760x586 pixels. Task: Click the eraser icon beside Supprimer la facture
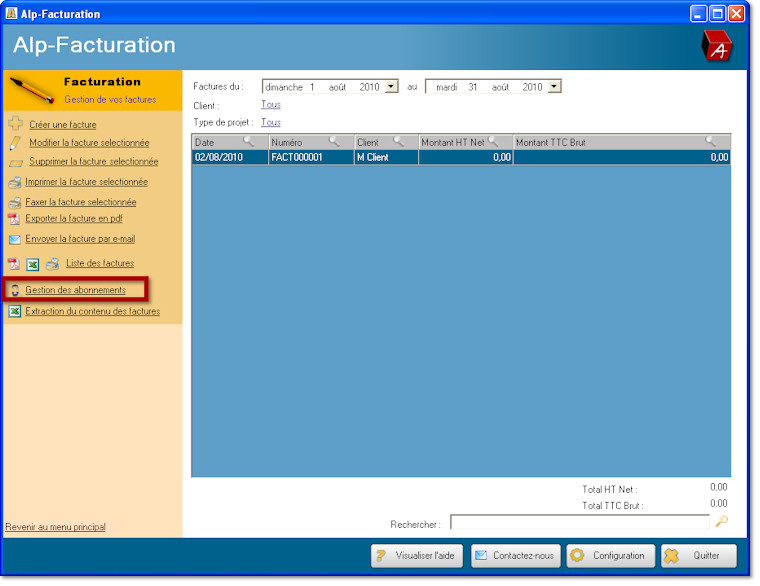[x=14, y=162]
